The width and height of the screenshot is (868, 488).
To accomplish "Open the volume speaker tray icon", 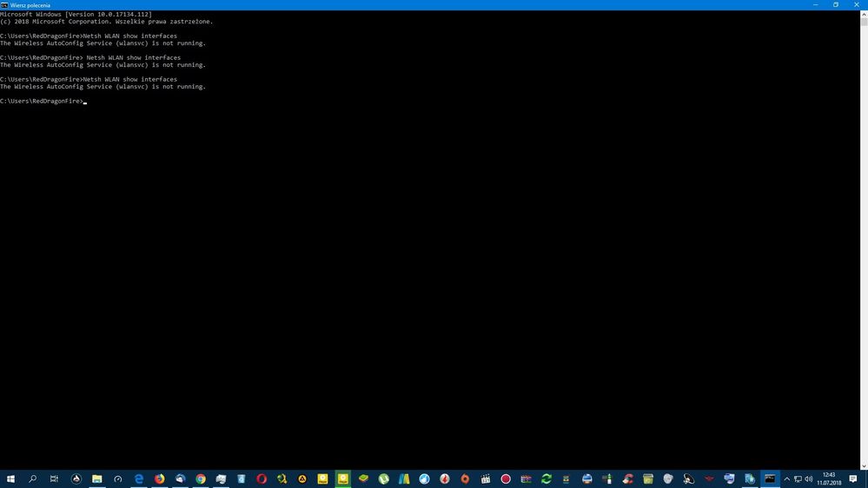I will click(x=808, y=478).
